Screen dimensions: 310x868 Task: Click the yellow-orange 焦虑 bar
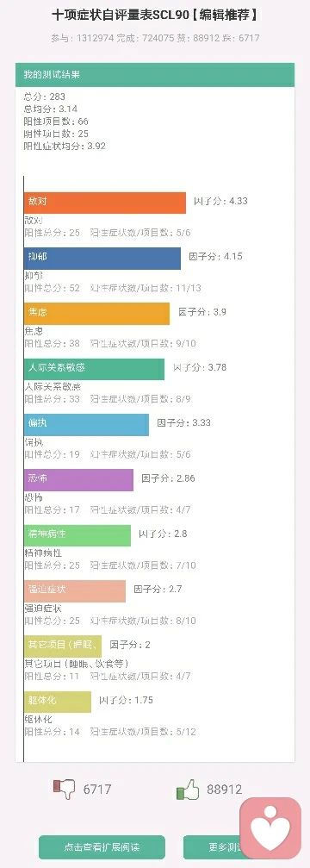96,313
